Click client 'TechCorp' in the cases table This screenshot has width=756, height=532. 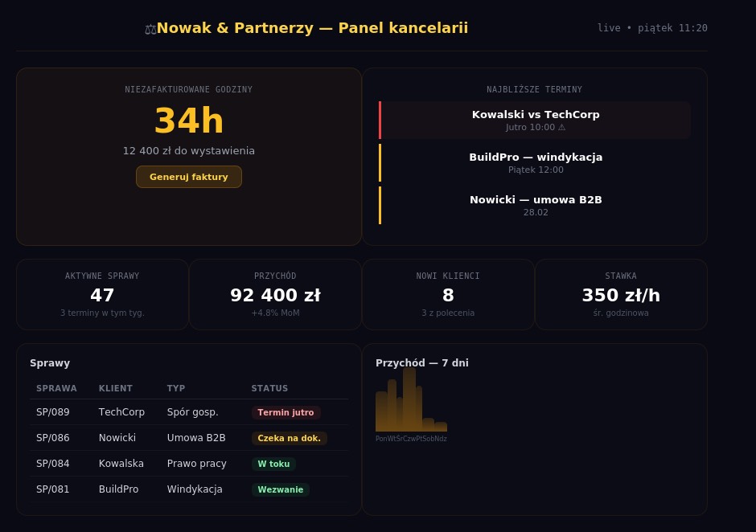121,412
